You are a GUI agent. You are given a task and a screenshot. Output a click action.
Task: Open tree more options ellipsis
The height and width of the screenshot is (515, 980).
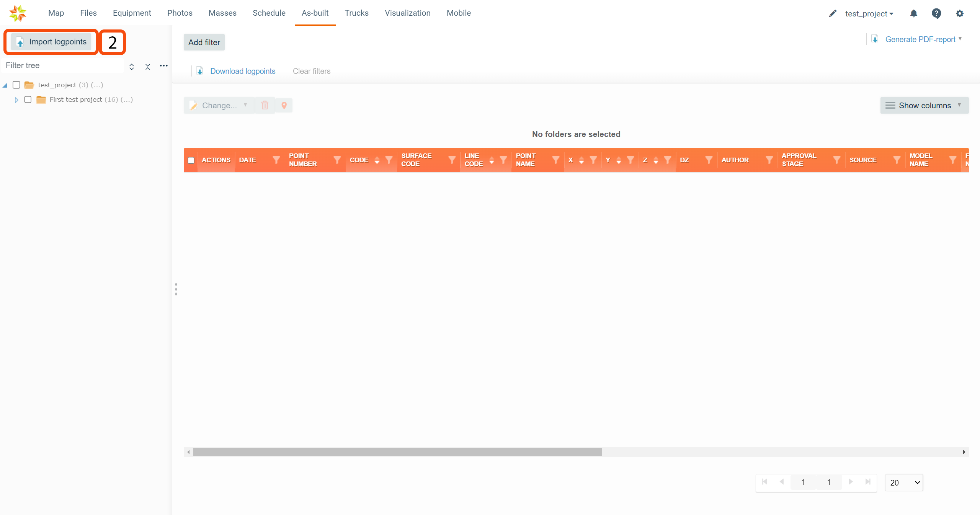(164, 66)
